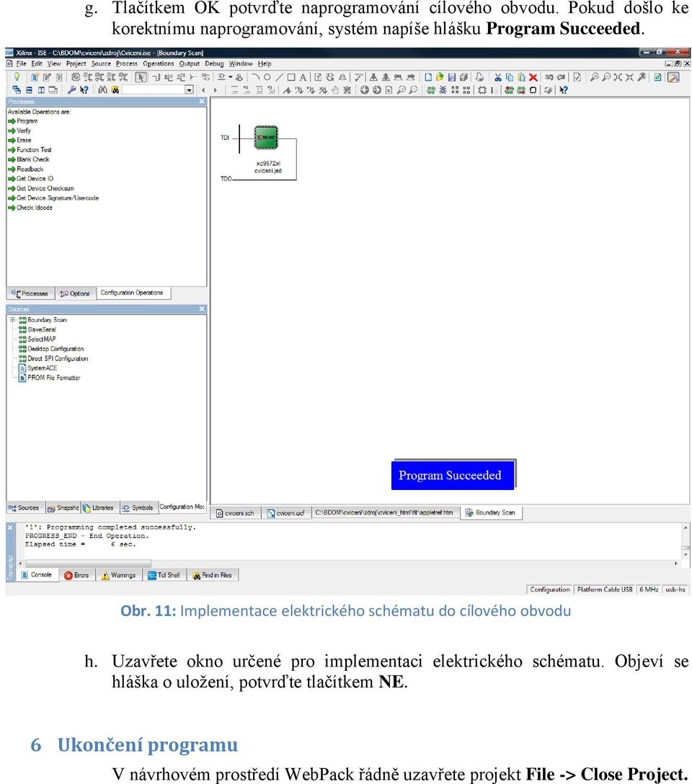Run the Erase operation
Image resolution: width=692 pixels, height=784 pixels.
pyautogui.click(x=19, y=140)
